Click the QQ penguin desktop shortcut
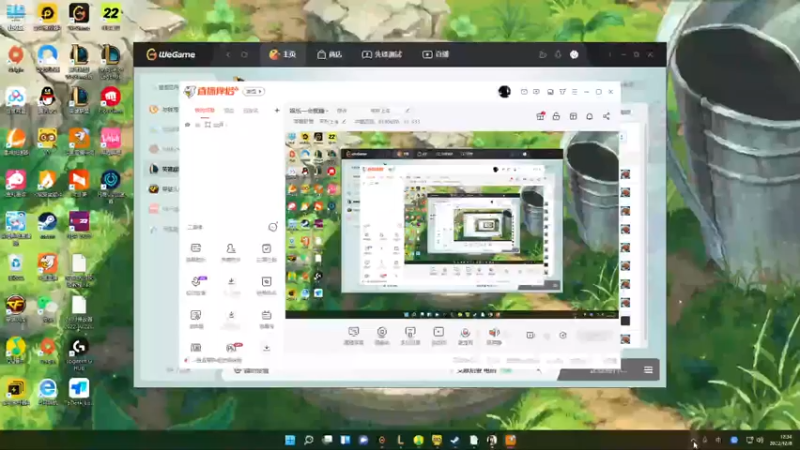Screen dimensions: 800x450 click(47, 100)
